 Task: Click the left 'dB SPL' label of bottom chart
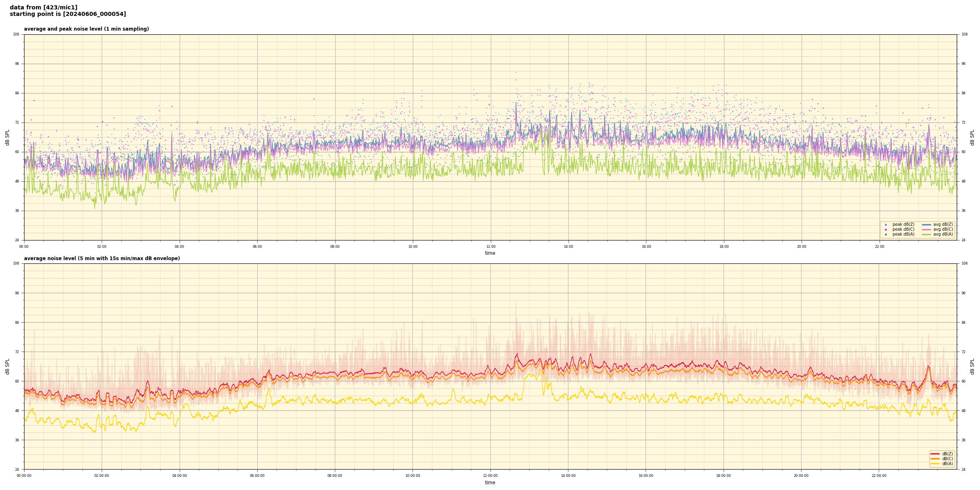click(7, 366)
